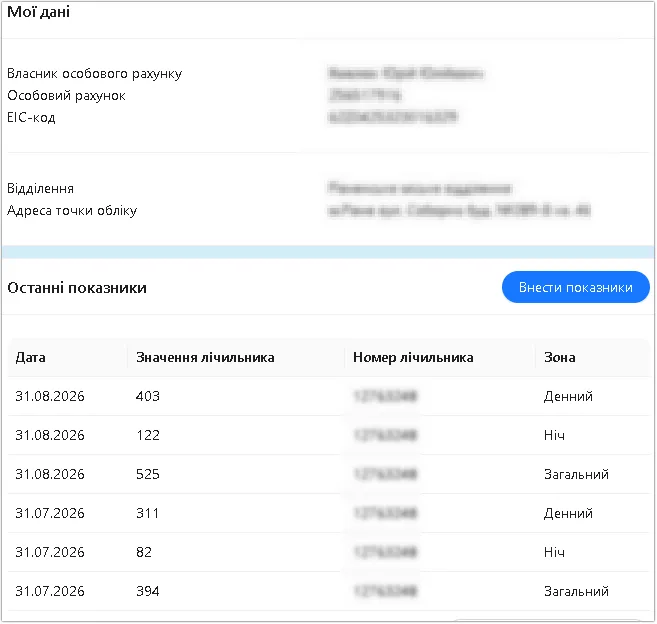Click the blurred Відділення value
This screenshot has width=657, height=624.
419,188
